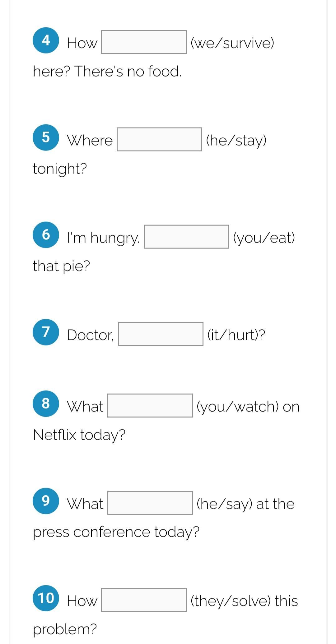Click the answer box for 'he/say'
336x644 pixels.
150,503
